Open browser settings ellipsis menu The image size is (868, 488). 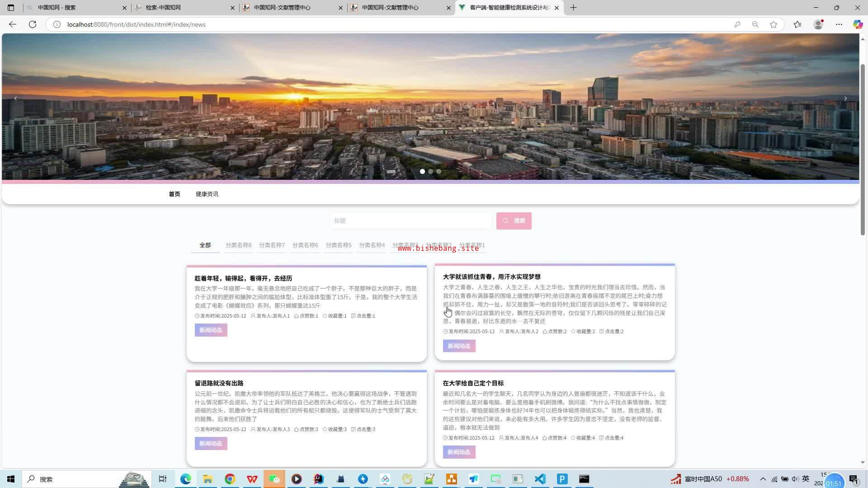click(x=839, y=24)
